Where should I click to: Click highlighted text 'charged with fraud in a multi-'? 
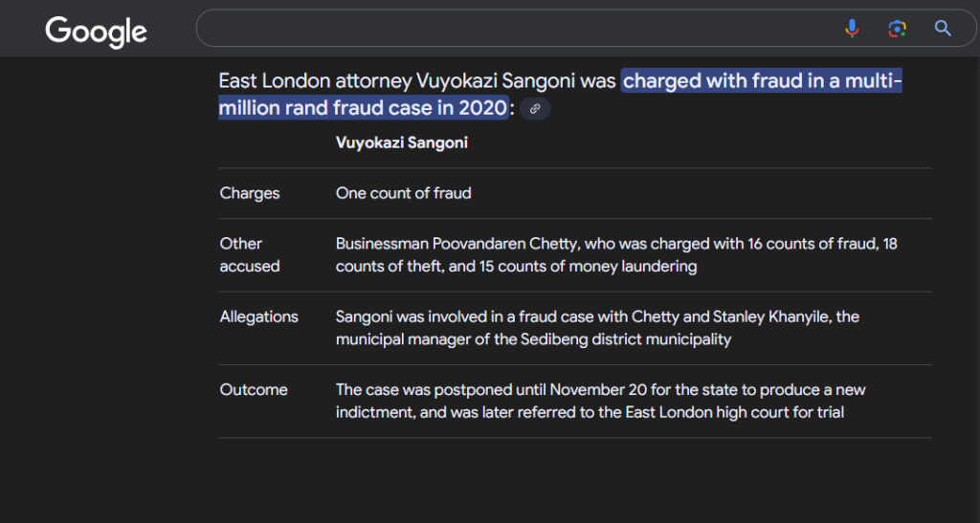(x=762, y=80)
